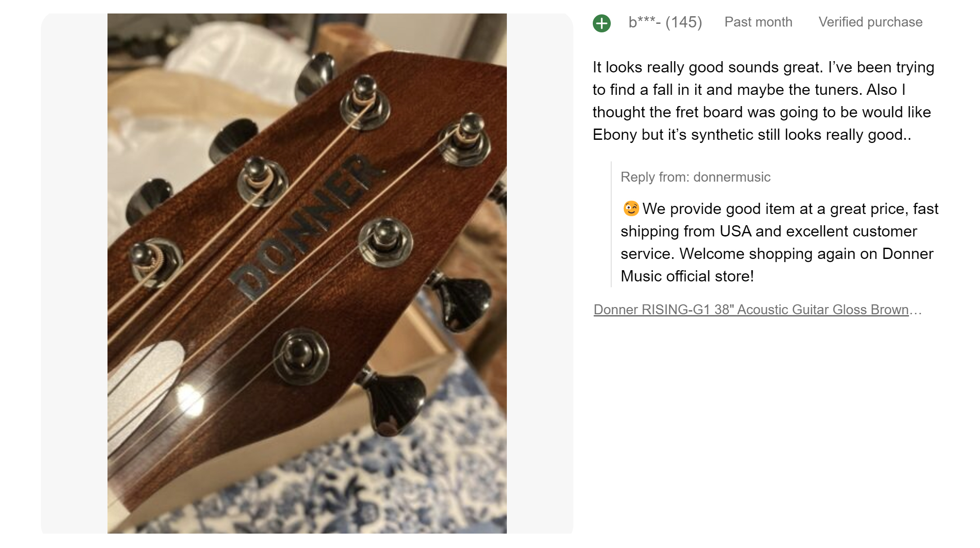Open Donner RISING-G1 Acoustic Guitar product link
Screen dimensions: 980x548
(x=751, y=310)
